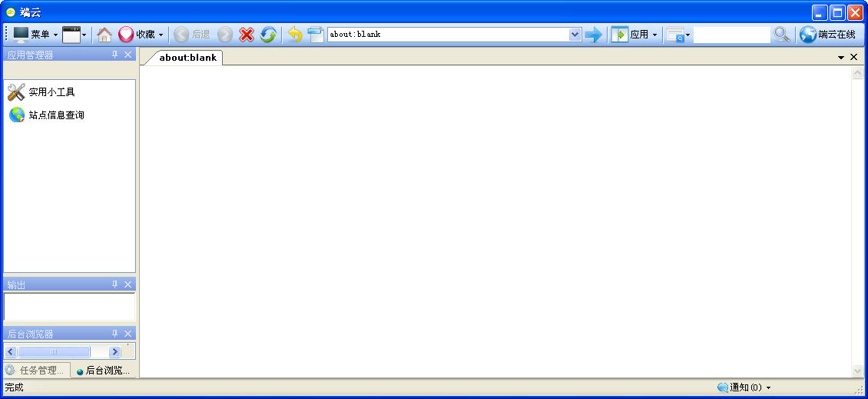Open the 收藏 favorites menu
Viewport: 868px width, 399px height.
click(x=141, y=35)
